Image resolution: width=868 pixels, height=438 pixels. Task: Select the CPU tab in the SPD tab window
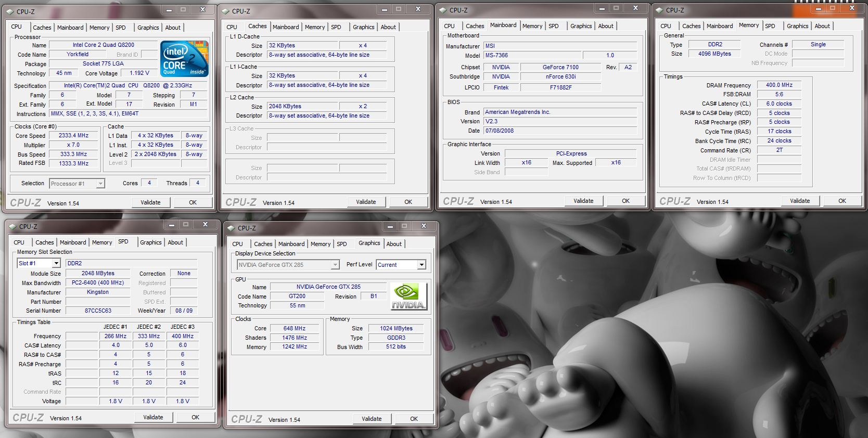19,242
